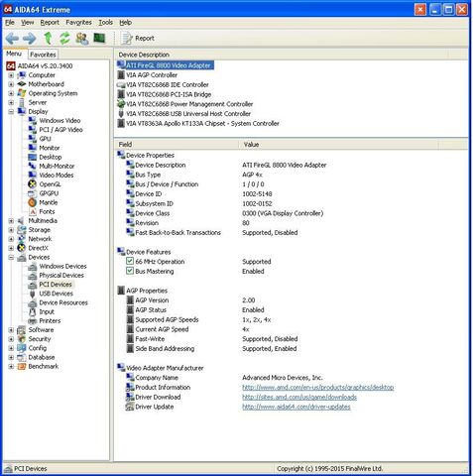Click the Value column header
Viewport: 473px width, 476px height.
[x=338, y=145]
